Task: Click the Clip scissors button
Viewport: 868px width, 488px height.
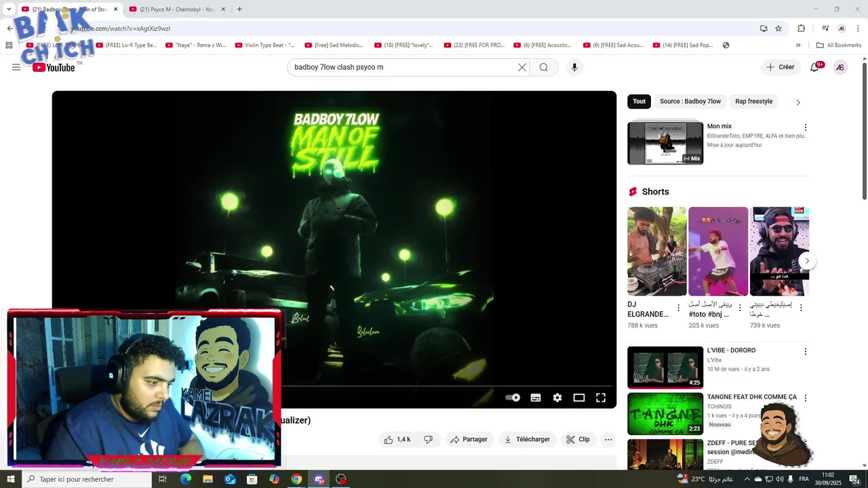Action: click(x=578, y=439)
